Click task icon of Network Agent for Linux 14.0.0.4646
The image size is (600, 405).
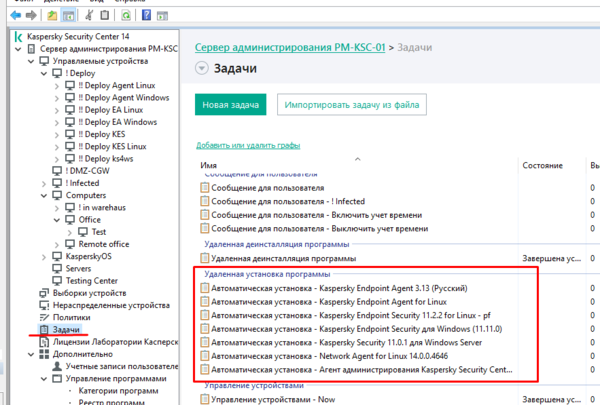click(205, 356)
